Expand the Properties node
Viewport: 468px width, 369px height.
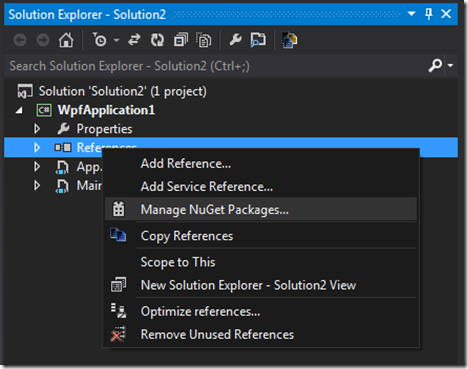(37, 129)
